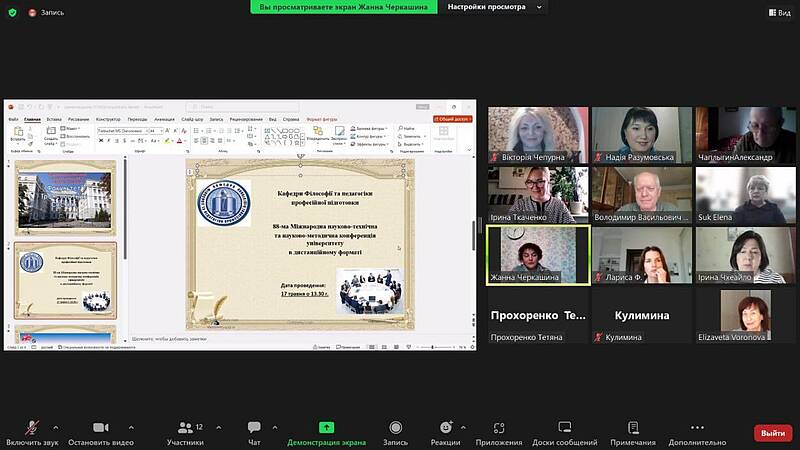Click the PowerPoint search box
Screen dimensions: 800x450
[x=243, y=107]
